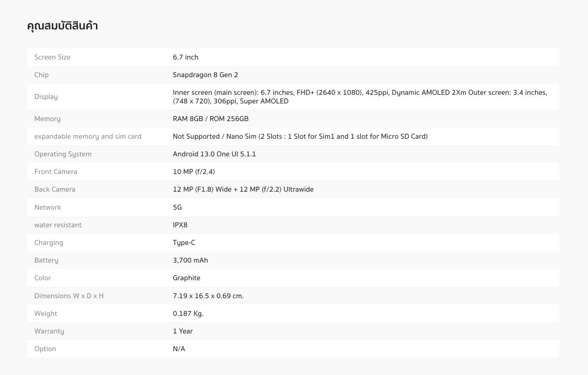This screenshot has height=375, width=588.
Task: Click the '12 MP (F1.8) Wide' camera value
Action: pyautogui.click(x=243, y=189)
